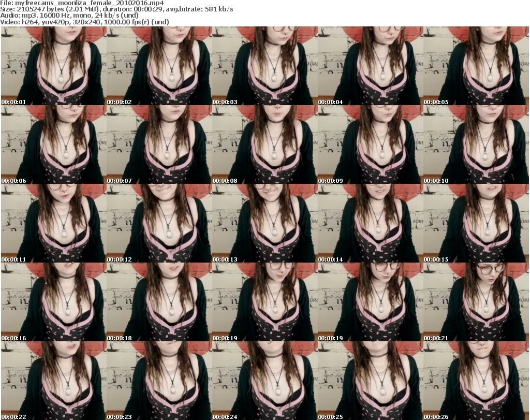The width and height of the screenshot is (530, 420).
Task: Open thumbnail at 00:00:04
Action: pyautogui.click(x=371, y=66)
